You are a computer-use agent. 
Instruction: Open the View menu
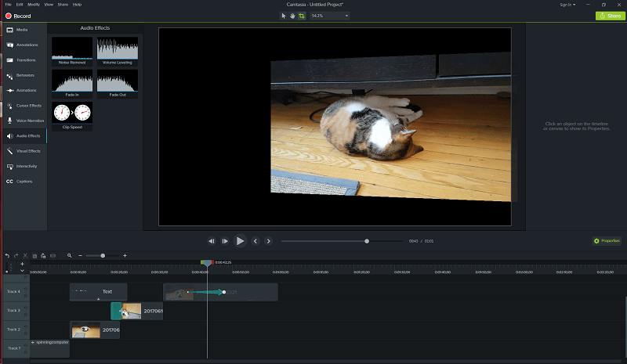(49, 5)
